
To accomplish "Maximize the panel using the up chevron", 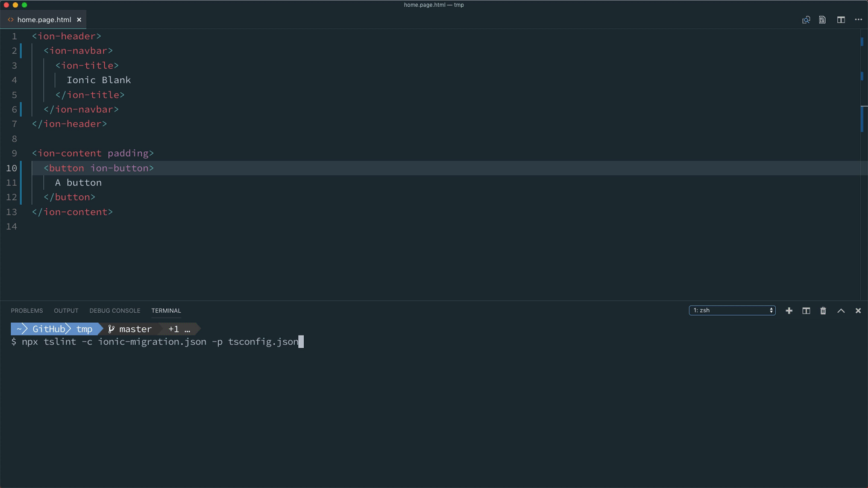I will point(841,311).
